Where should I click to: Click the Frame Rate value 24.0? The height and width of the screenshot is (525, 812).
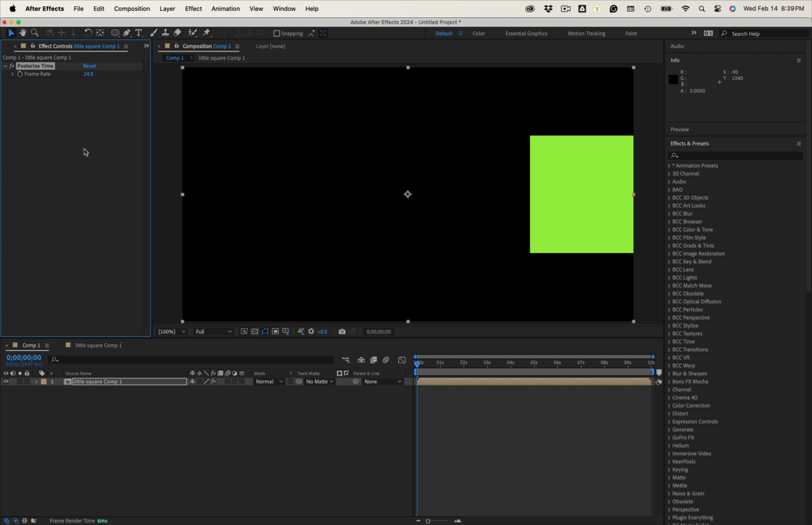coord(88,74)
